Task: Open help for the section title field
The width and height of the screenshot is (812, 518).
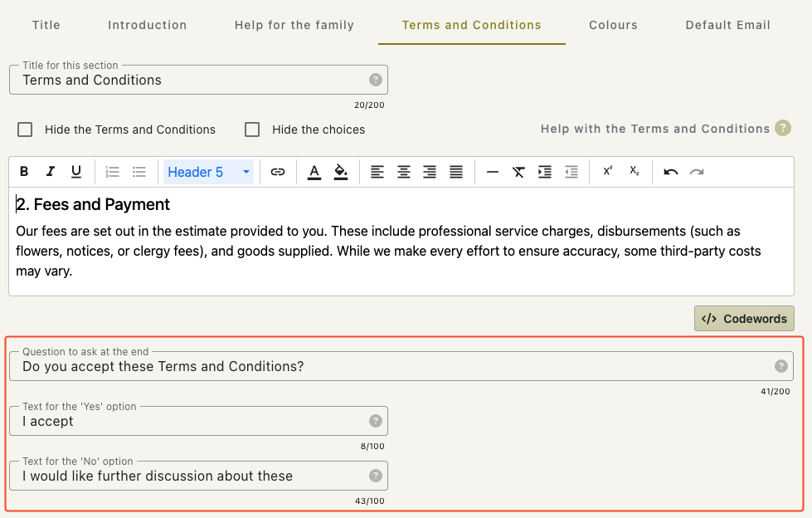Action: [376, 80]
